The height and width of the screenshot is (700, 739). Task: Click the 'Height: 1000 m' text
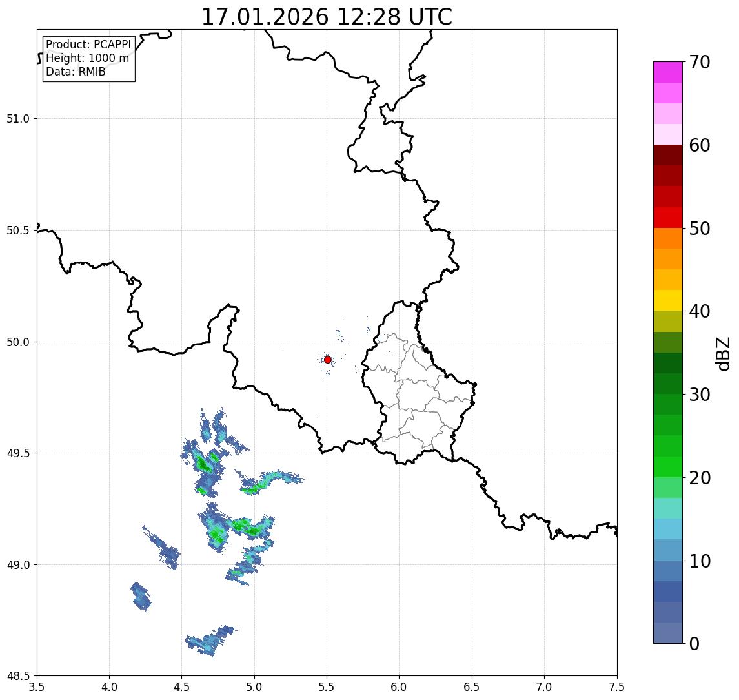[87, 58]
